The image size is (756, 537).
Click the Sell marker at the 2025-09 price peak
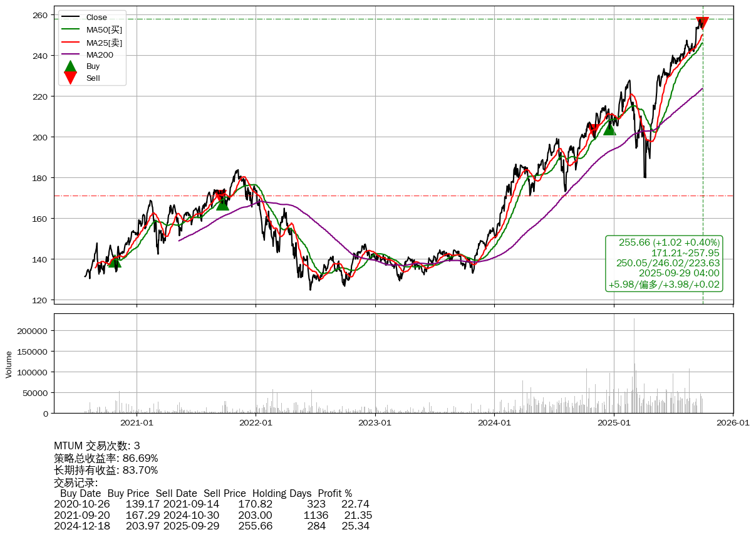(702, 23)
